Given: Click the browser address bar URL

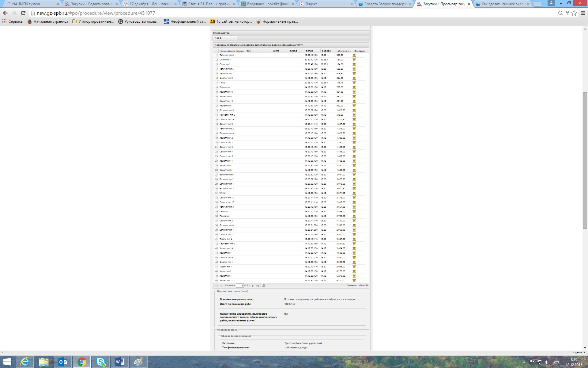Looking at the screenshot, I should [96, 13].
